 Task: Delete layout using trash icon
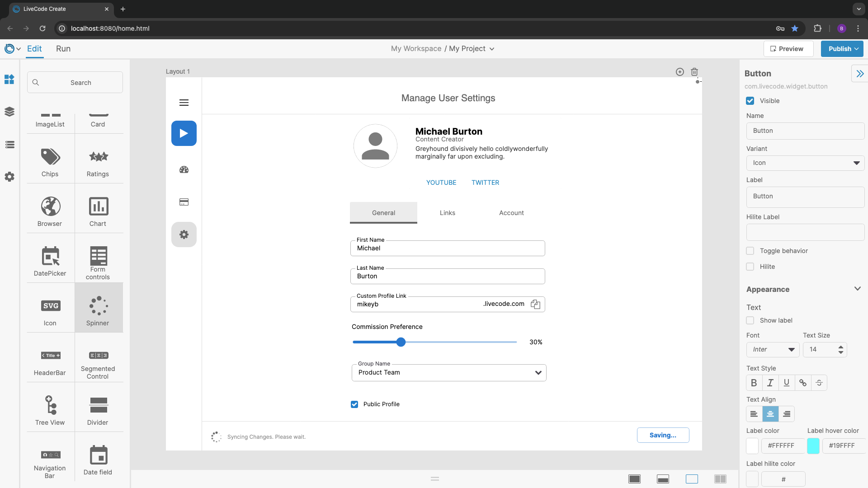[x=694, y=72]
